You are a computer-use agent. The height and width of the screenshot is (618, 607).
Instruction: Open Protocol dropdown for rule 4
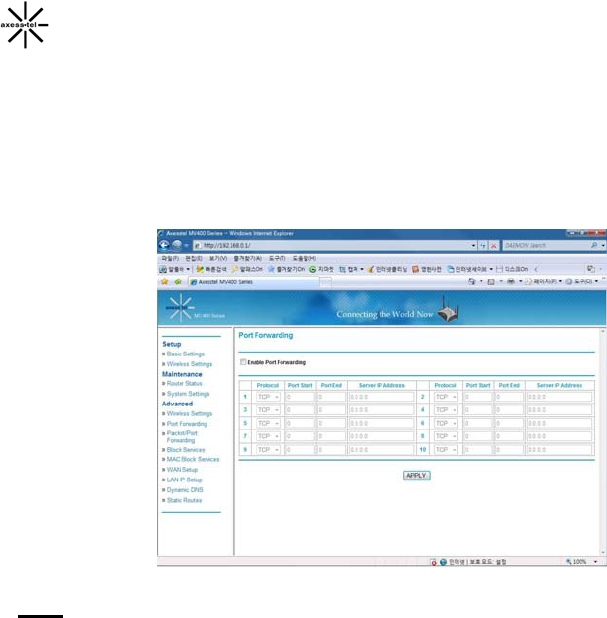pyautogui.click(x=446, y=410)
